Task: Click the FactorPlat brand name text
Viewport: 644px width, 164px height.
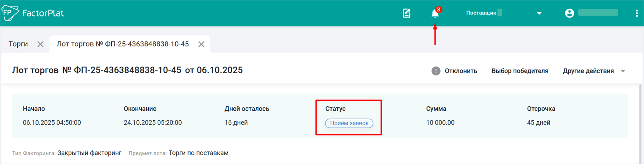Action: coord(43,13)
